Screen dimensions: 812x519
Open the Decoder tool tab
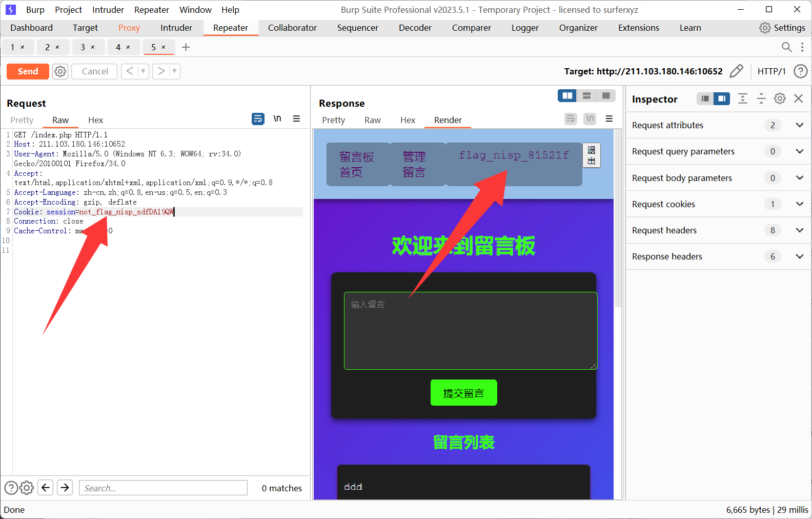(415, 28)
